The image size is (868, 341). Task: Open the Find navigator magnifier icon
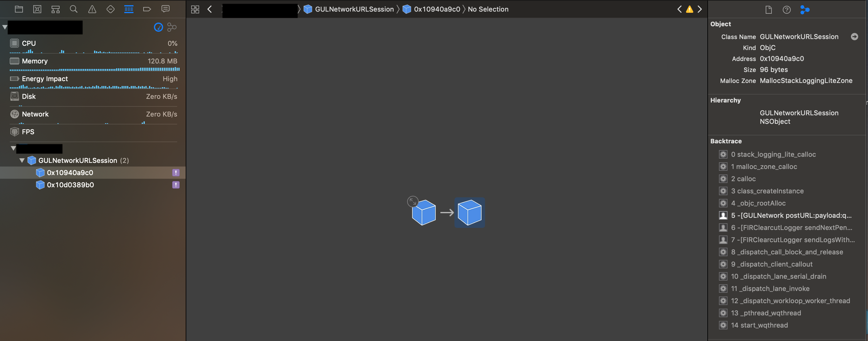pyautogui.click(x=74, y=9)
